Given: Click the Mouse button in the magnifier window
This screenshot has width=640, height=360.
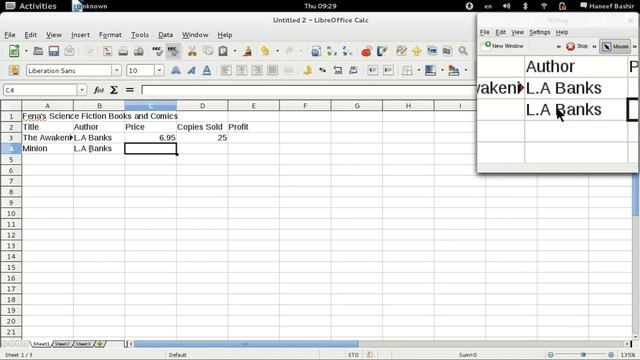Looking at the screenshot, I should tap(615, 46).
